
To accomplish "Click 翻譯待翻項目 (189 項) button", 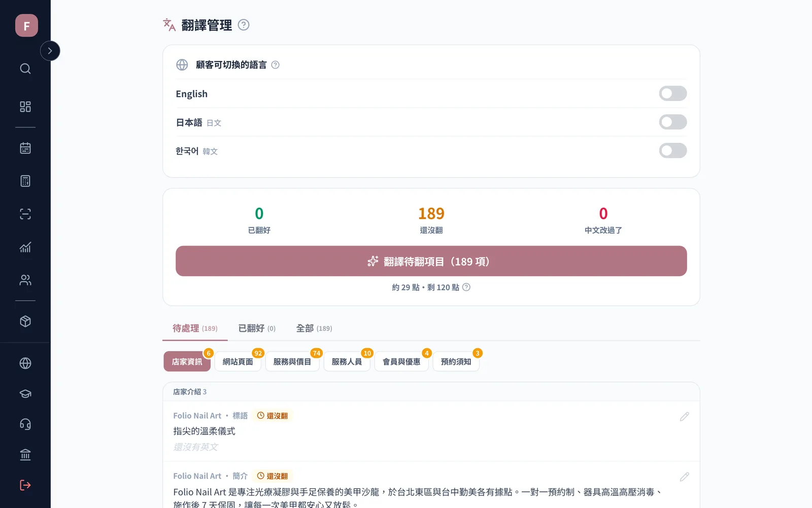I will pyautogui.click(x=431, y=261).
